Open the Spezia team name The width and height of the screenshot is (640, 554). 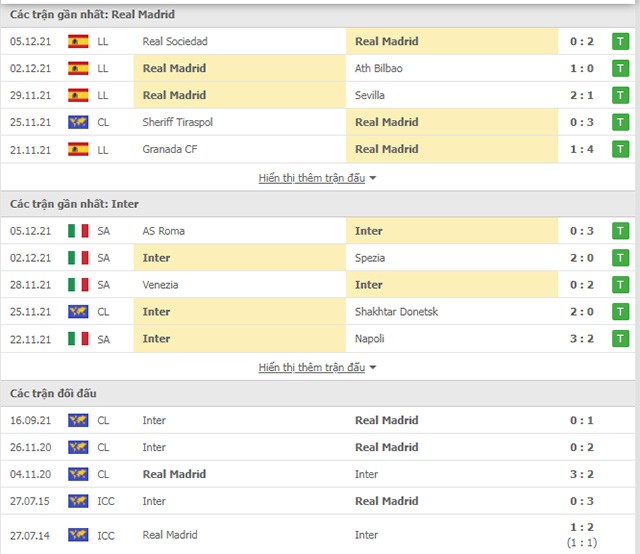[370, 258]
